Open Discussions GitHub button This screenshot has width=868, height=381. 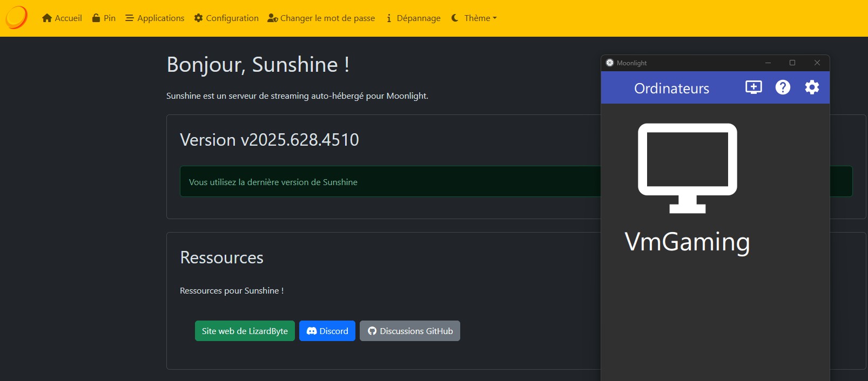[410, 331]
